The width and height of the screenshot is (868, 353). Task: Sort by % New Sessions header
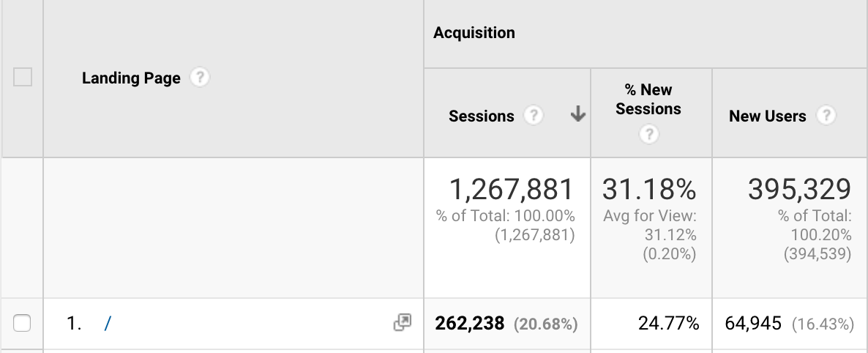click(x=648, y=99)
